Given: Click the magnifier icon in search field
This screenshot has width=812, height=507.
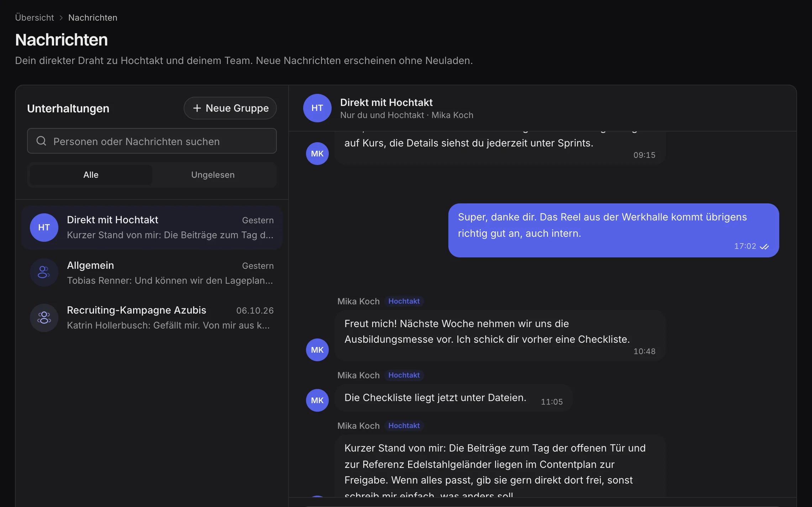Looking at the screenshot, I should [x=41, y=141].
